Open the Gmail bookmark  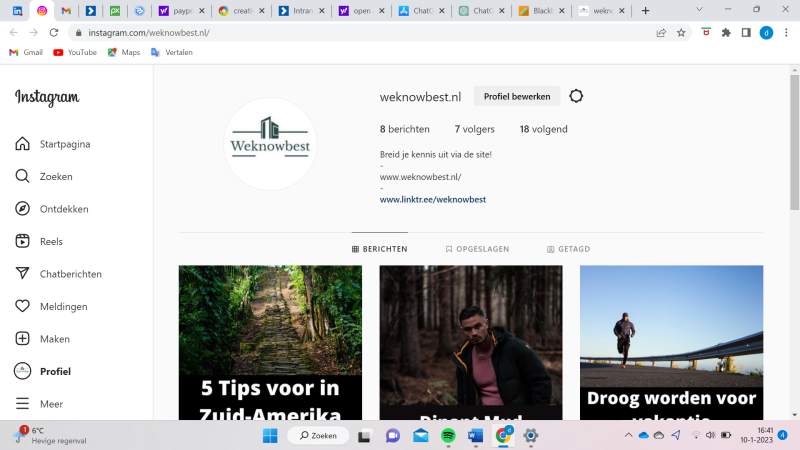(26, 53)
